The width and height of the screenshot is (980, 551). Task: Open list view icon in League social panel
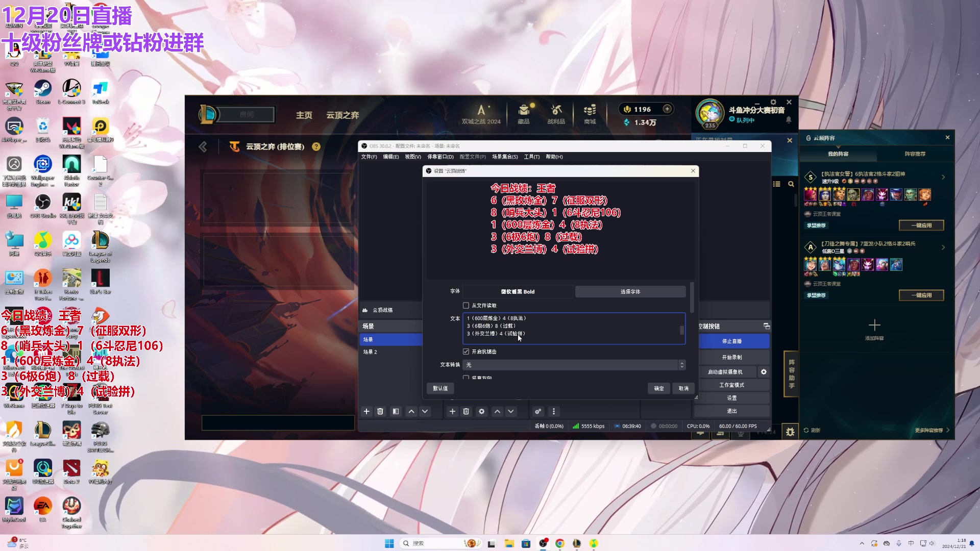pyautogui.click(x=777, y=184)
